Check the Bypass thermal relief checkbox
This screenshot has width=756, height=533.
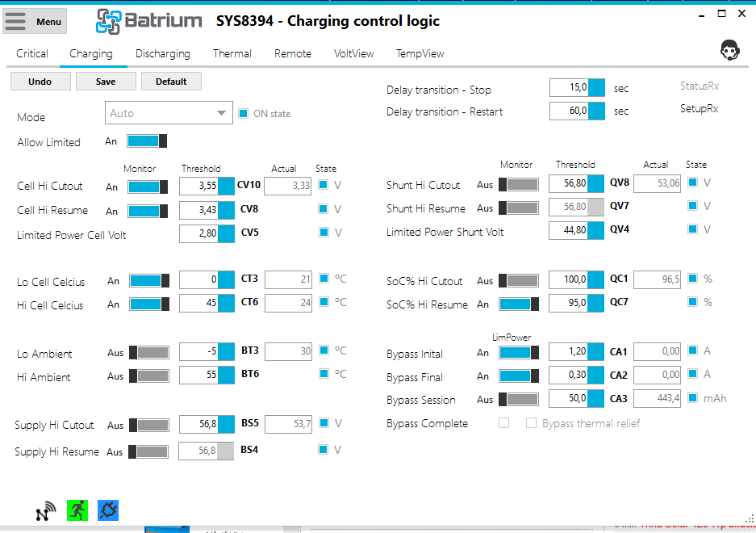pyautogui.click(x=531, y=423)
